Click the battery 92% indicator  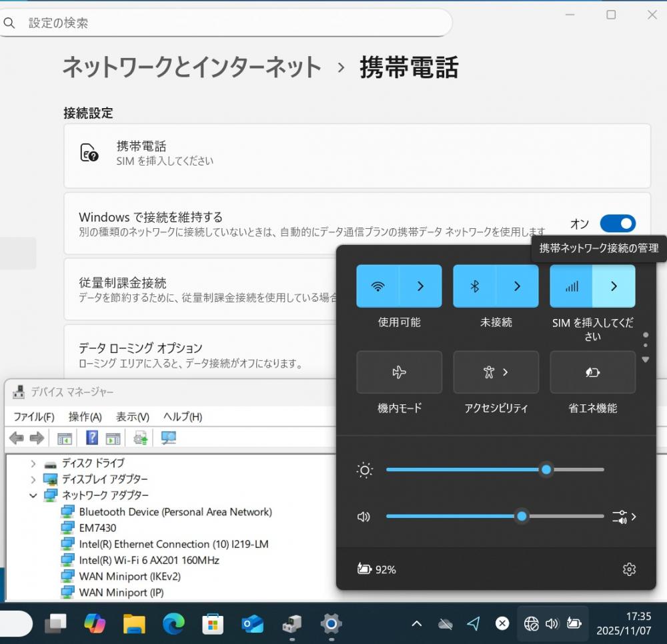click(x=377, y=569)
